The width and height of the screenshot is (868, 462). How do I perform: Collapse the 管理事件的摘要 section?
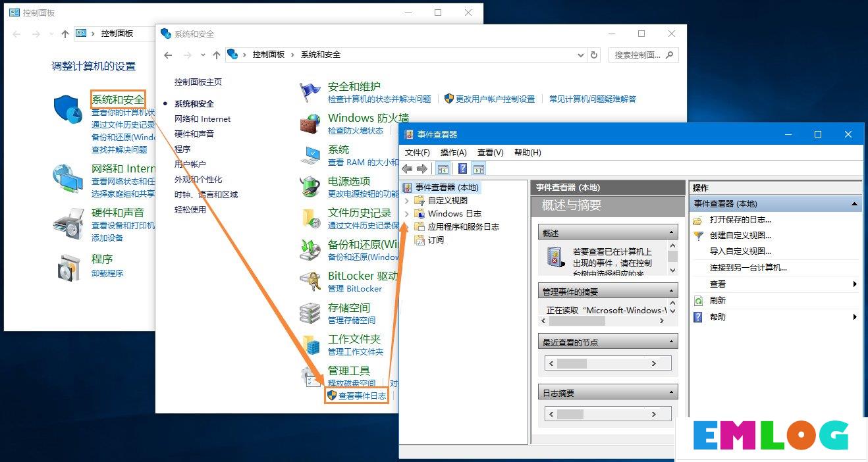tap(672, 292)
